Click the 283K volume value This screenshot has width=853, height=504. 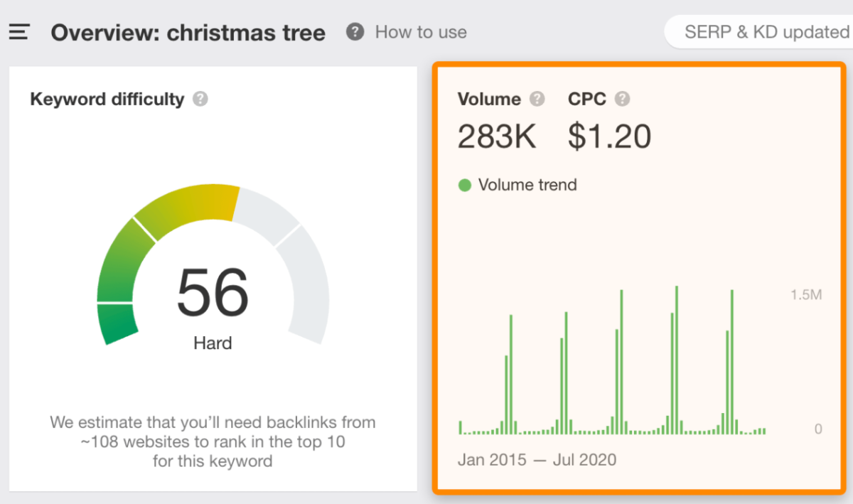tap(497, 136)
